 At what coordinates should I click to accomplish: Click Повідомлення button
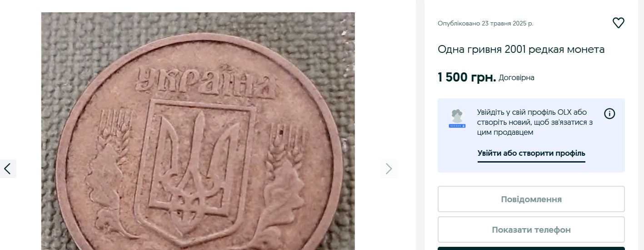(x=531, y=199)
